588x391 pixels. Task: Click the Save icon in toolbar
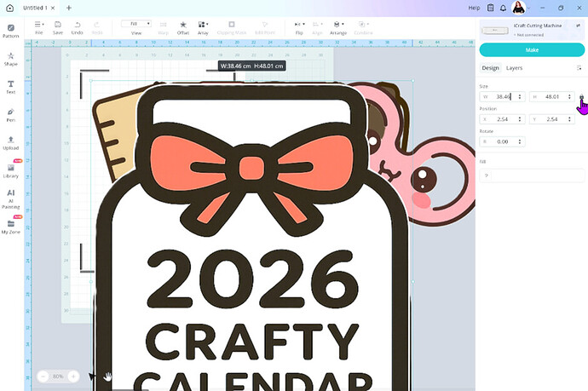pos(58,26)
